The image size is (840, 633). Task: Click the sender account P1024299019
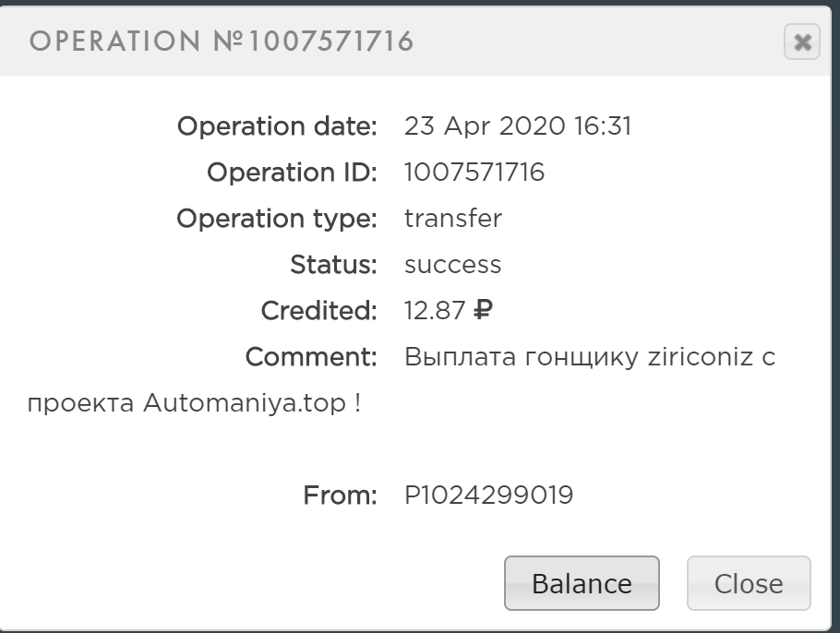tap(488, 496)
